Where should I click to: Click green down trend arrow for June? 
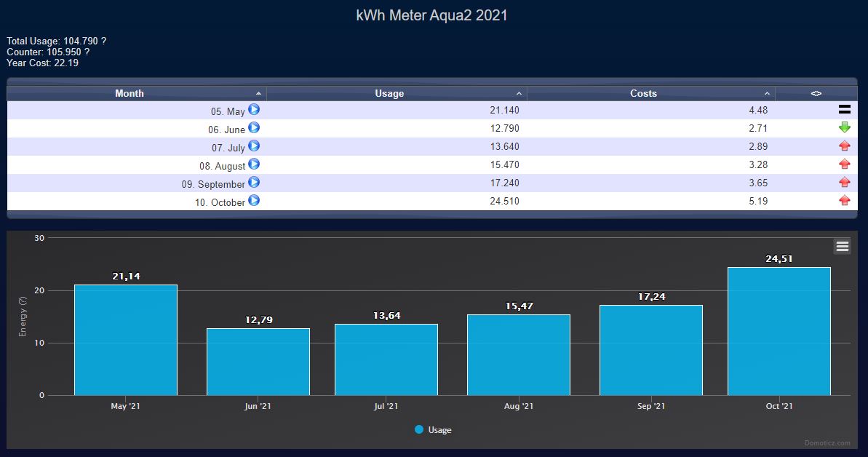(844, 128)
